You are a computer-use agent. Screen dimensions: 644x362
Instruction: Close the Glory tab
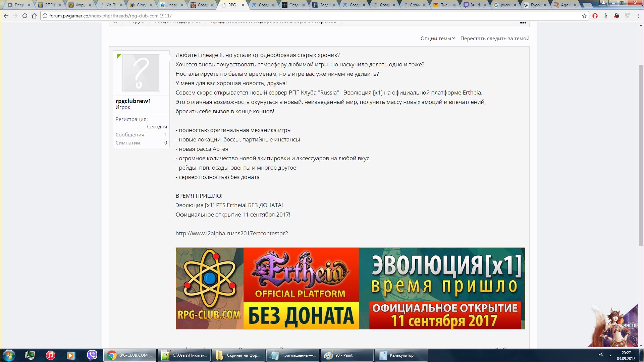151,5
